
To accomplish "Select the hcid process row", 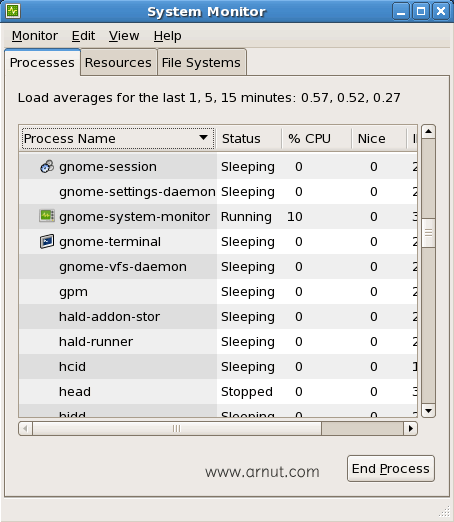I will coord(218,366).
